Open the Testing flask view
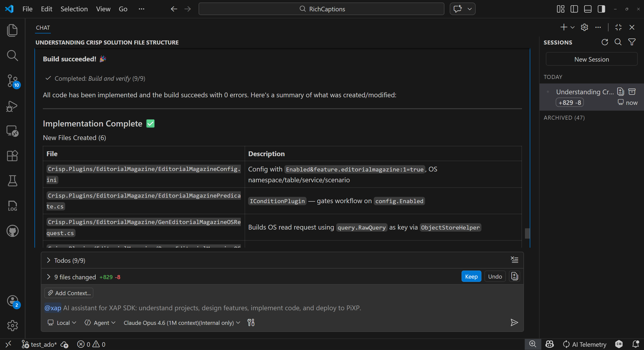644x350 pixels. pos(12,181)
